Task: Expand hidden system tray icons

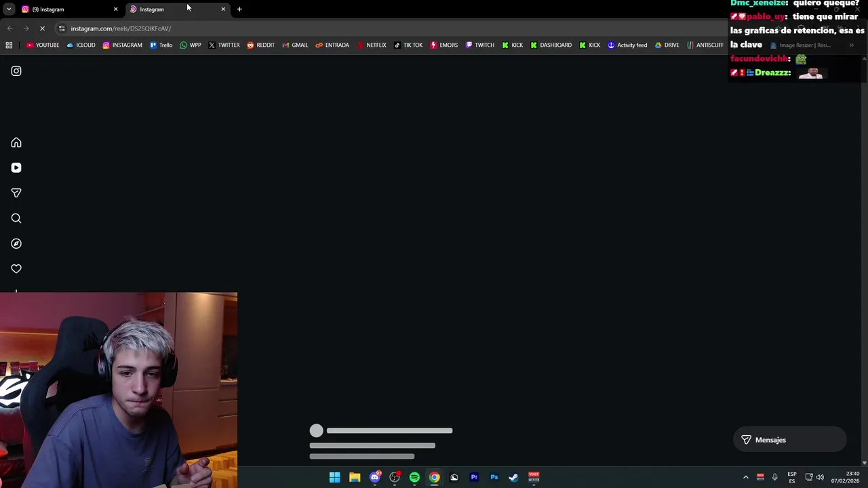Action: pos(746,477)
